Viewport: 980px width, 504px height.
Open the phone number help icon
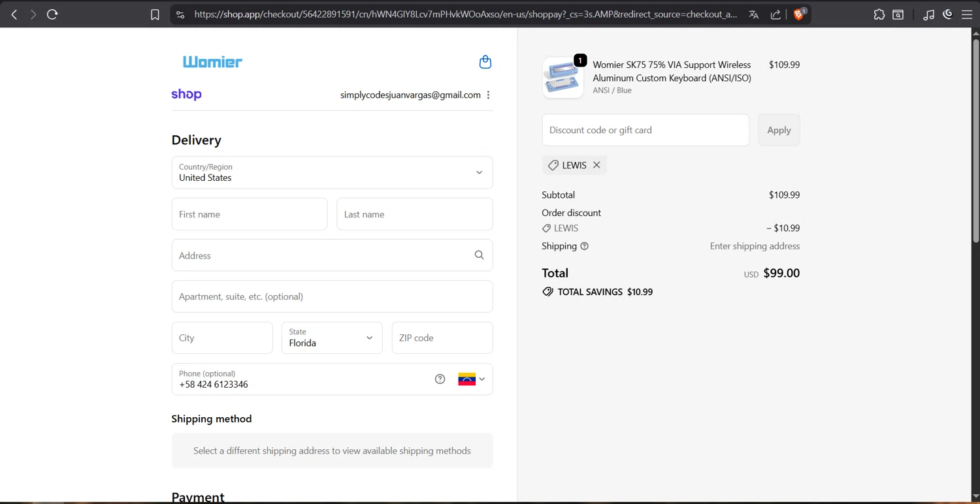[440, 379]
